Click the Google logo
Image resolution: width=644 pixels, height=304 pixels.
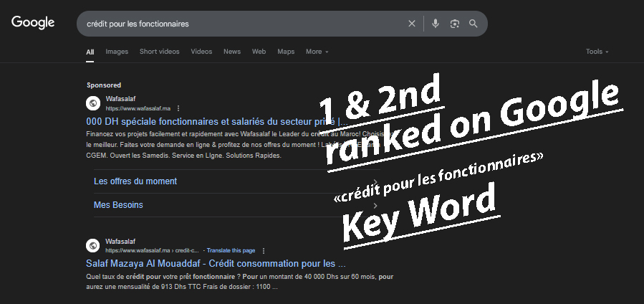coord(33,23)
